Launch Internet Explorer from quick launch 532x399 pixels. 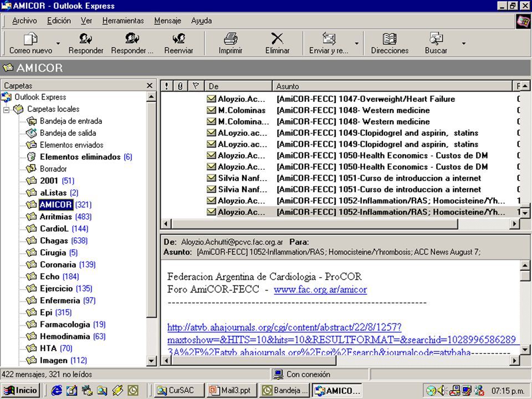[57, 391]
